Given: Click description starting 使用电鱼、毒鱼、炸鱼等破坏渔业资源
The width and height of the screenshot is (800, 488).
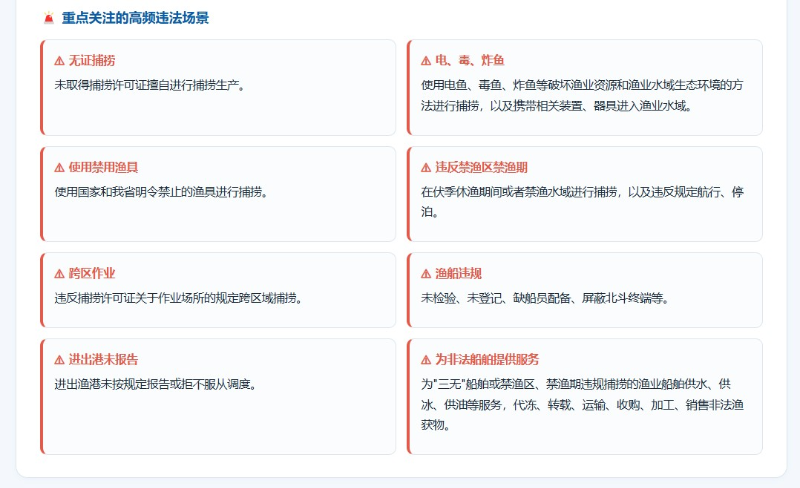Looking at the screenshot, I should tap(582, 95).
